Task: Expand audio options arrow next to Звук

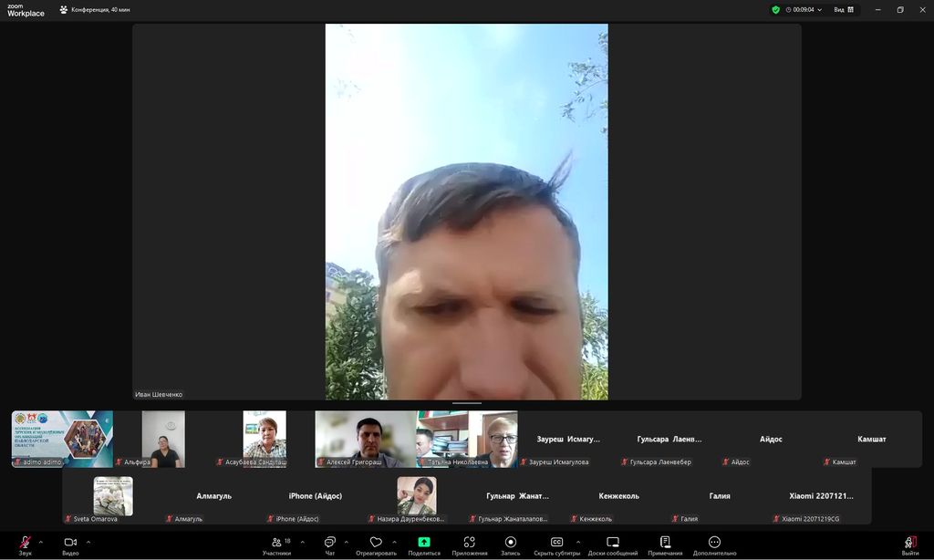Action: [41, 542]
